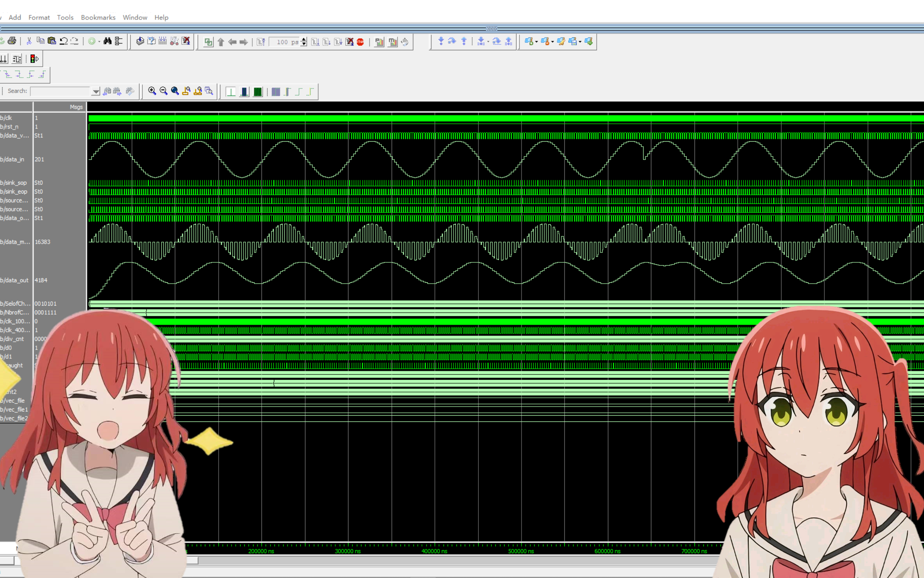The image size is (924, 578).
Task: Click the Go To Bookmark flag icon
Action: point(589,41)
